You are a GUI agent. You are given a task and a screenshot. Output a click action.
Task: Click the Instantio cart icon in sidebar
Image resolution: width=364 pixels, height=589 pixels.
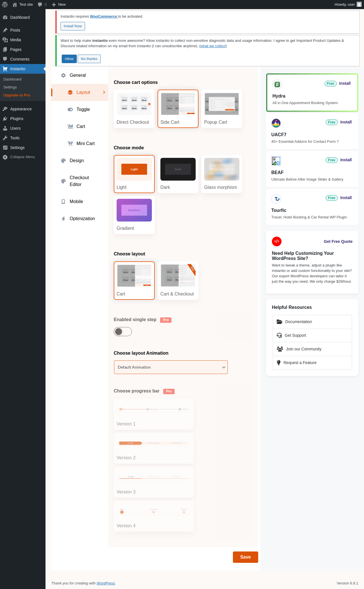pyautogui.click(x=5, y=69)
